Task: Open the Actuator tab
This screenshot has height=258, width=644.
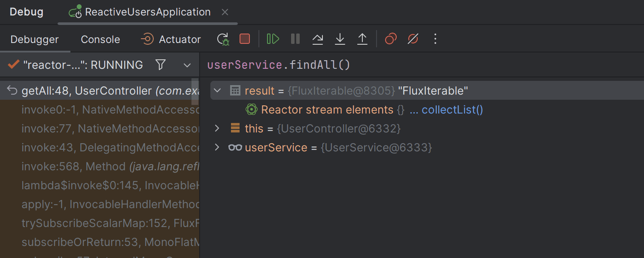Action: tap(171, 40)
